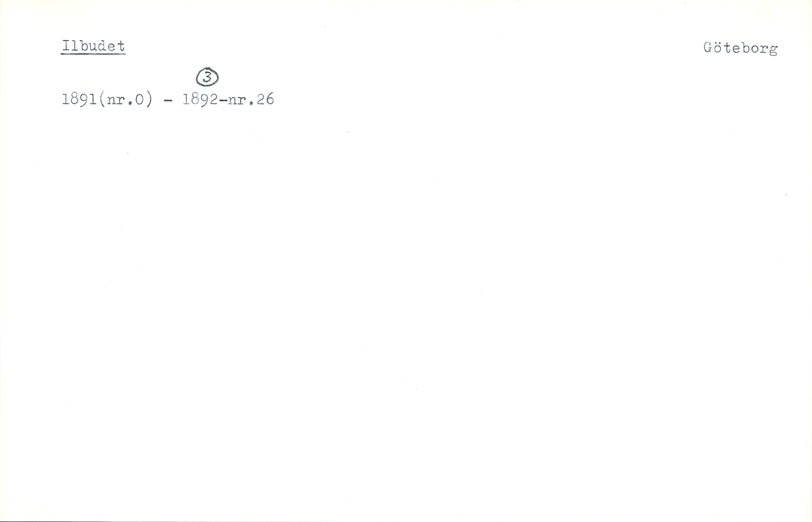The image size is (812, 522).
Task: Click the closing parenthesis after nr.0
Action: (x=149, y=100)
